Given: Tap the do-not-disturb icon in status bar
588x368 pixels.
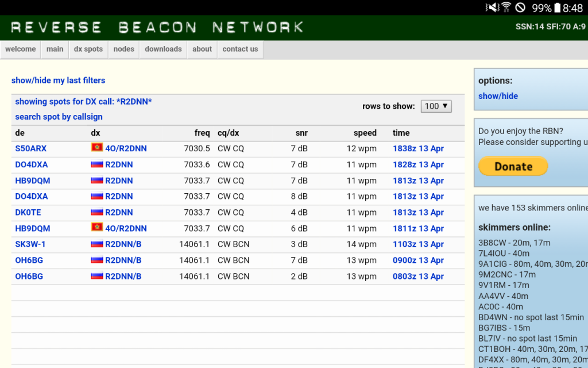Looking at the screenshot, I should (520, 7).
